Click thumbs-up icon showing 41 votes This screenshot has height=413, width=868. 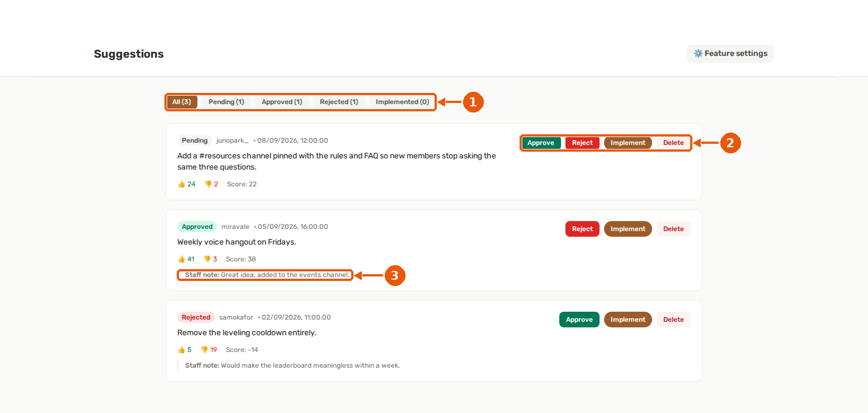click(181, 259)
